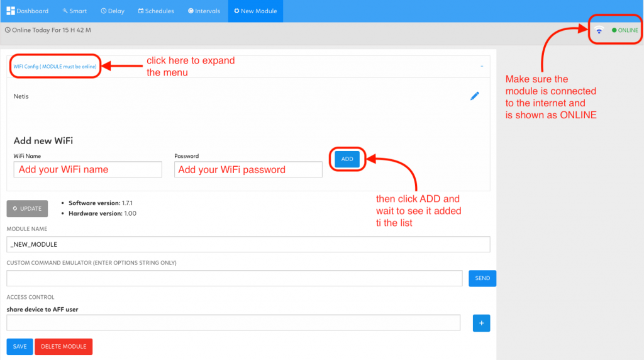Viewport: 644px width, 360px height.
Task: Send the custom command with SEND
Action: pyautogui.click(x=482, y=278)
